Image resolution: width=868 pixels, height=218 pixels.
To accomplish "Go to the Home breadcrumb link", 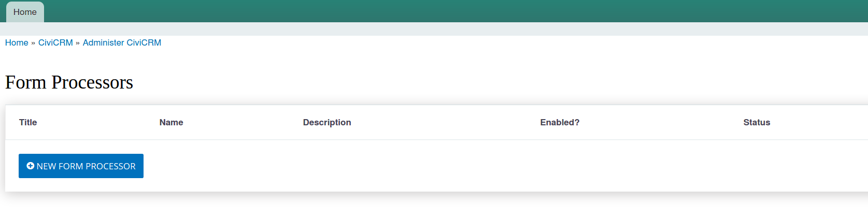I will coord(17,42).
